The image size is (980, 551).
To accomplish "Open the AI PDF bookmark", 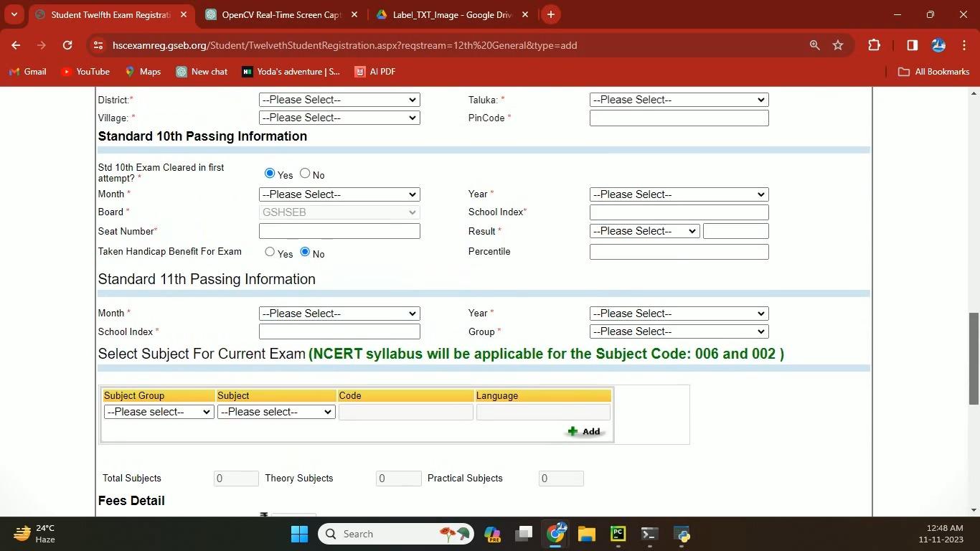I will click(x=374, y=72).
